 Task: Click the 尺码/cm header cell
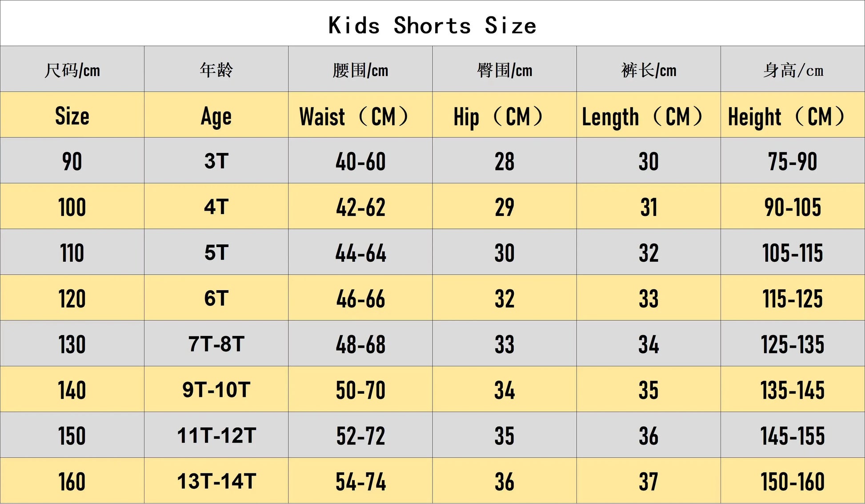[x=72, y=69]
